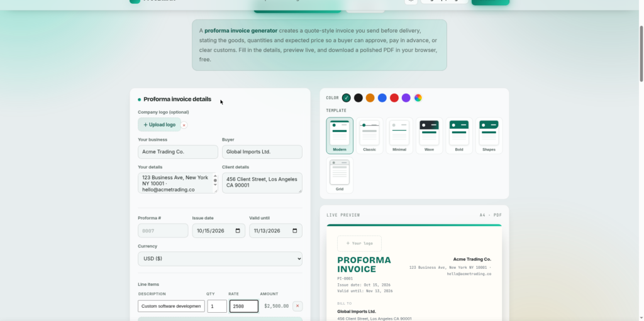Image resolution: width=644 pixels, height=321 pixels.
Task: Choose the orange color swatch
Action: tap(370, 98)
